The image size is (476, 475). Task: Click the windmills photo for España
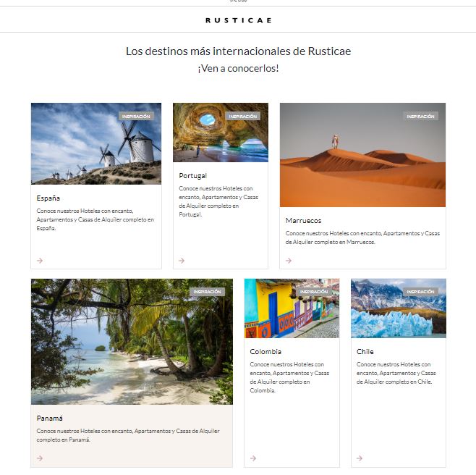[96, 144]
